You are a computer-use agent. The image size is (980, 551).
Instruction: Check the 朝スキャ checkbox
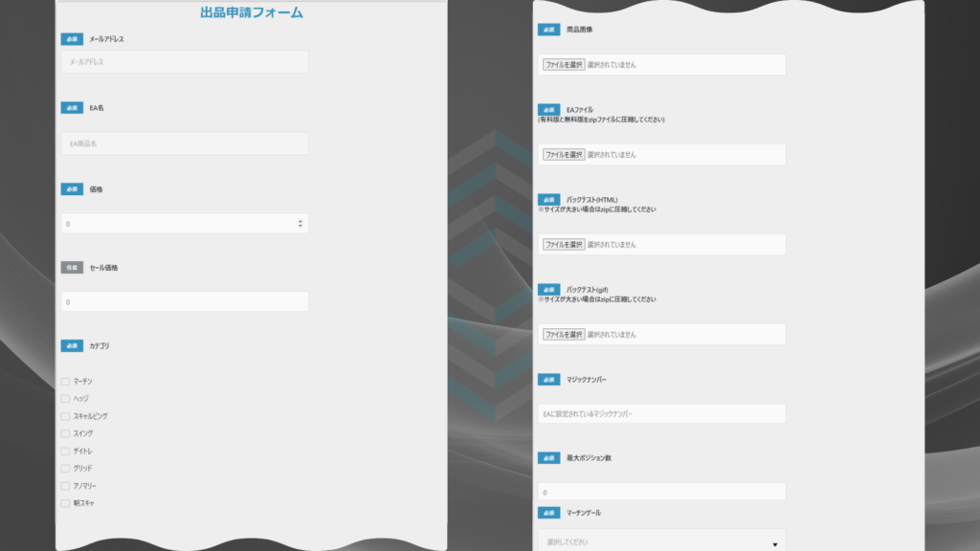(63, 502)
